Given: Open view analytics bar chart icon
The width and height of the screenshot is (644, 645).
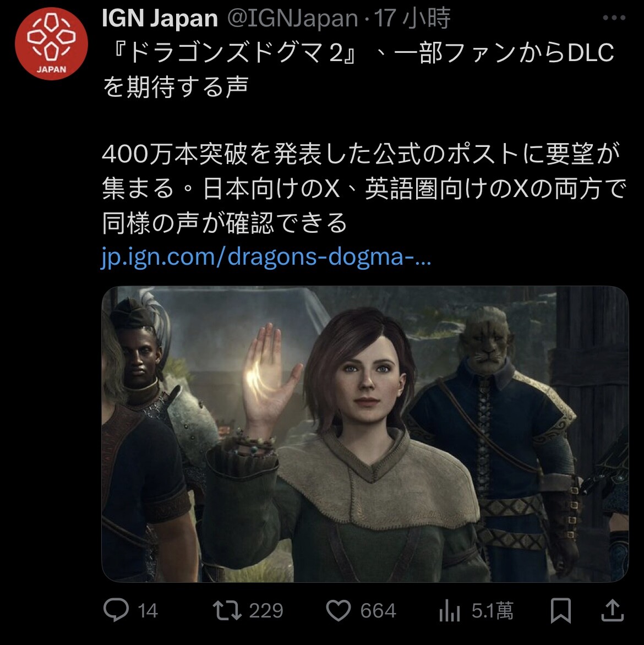Looking at the screenshot, I should coord(449,610).
